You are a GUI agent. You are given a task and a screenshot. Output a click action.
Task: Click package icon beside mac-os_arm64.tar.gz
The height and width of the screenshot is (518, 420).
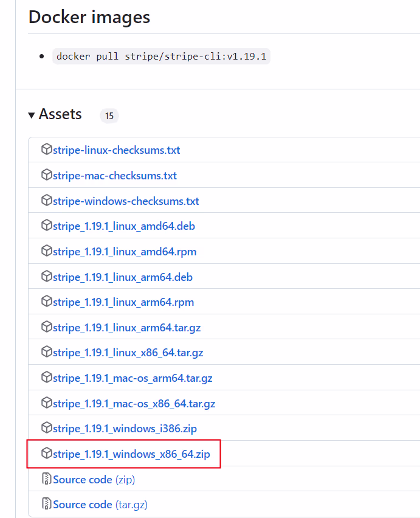click(47, 378)
